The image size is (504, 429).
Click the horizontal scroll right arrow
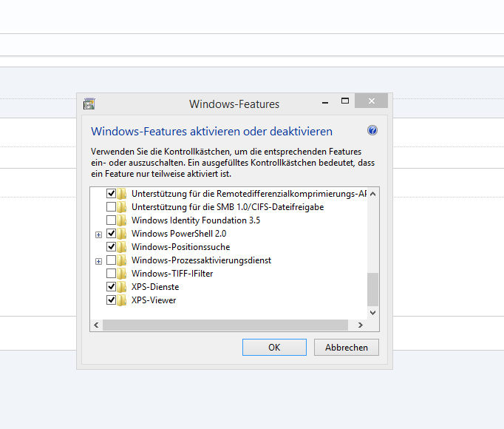(361, 325)
